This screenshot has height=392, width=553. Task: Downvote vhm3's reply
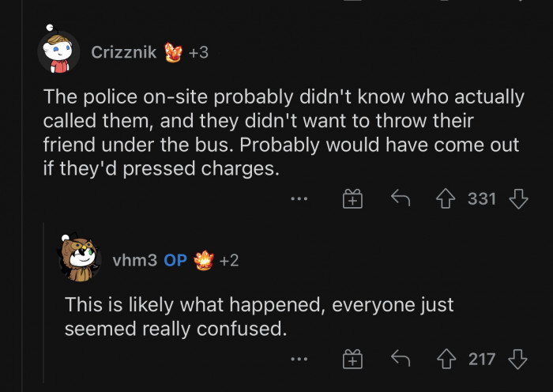518,360
